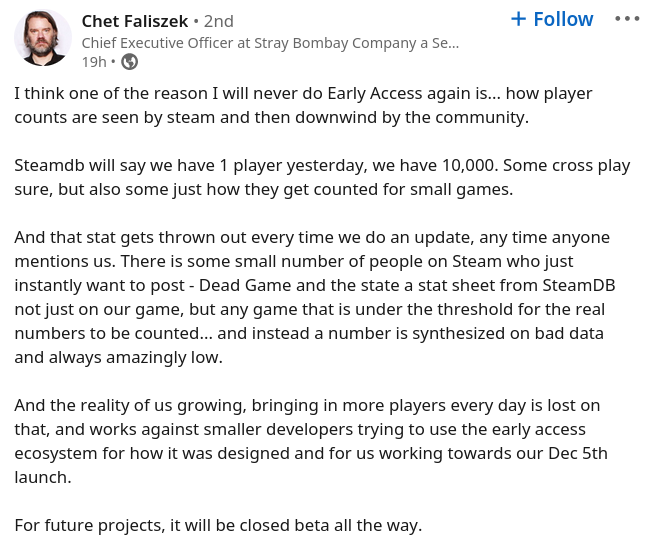This screenshot has width=651, height=537.
Task: Open Chet Faliszek's profile photo
Action: [x=43, y=38]
